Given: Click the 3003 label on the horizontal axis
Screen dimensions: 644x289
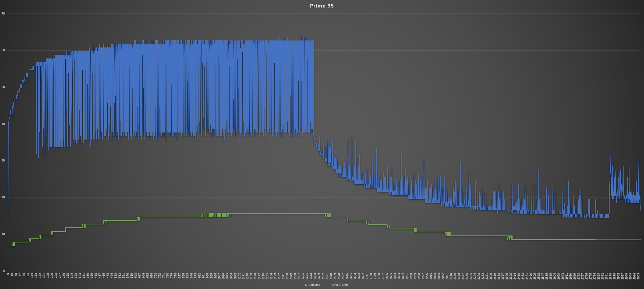Looking at the screenshot, I should pyautogui.click(x=638, y=276).
